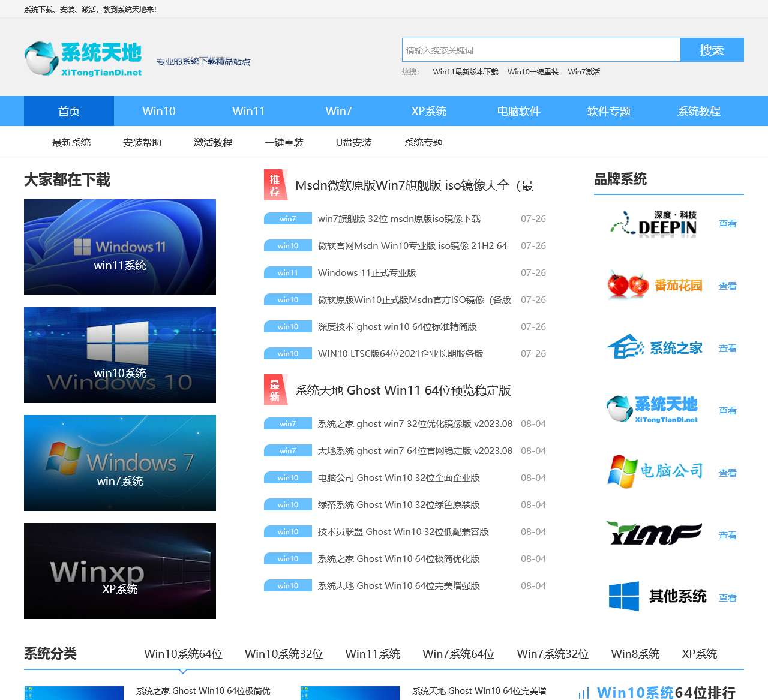Open the win11系统 thumbnail
Image resolution: width=768 pixels, height=700 pixels.
(120, 247)
